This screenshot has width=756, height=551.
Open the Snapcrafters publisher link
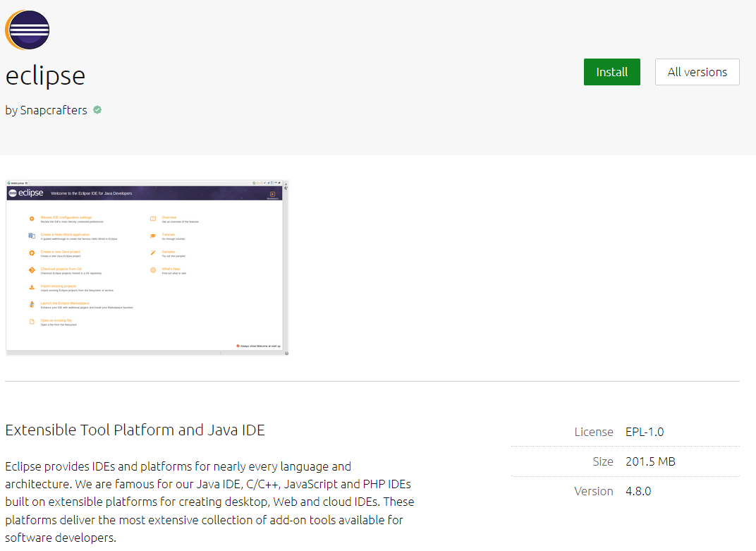54,110
